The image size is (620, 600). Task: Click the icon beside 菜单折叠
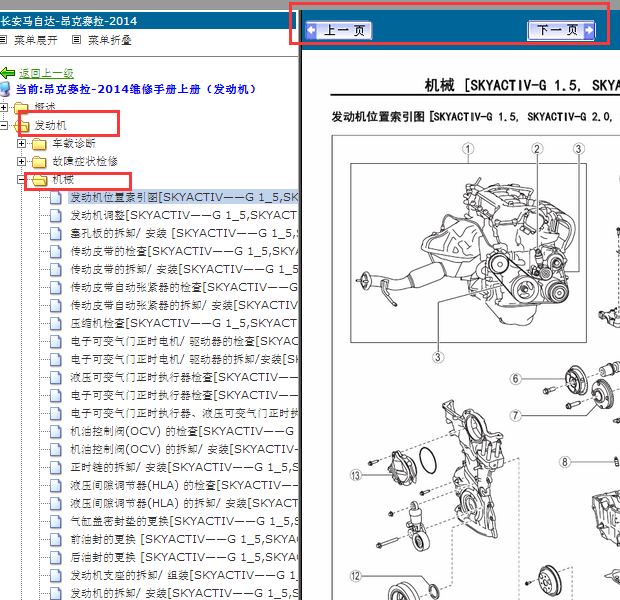[77, 40]
